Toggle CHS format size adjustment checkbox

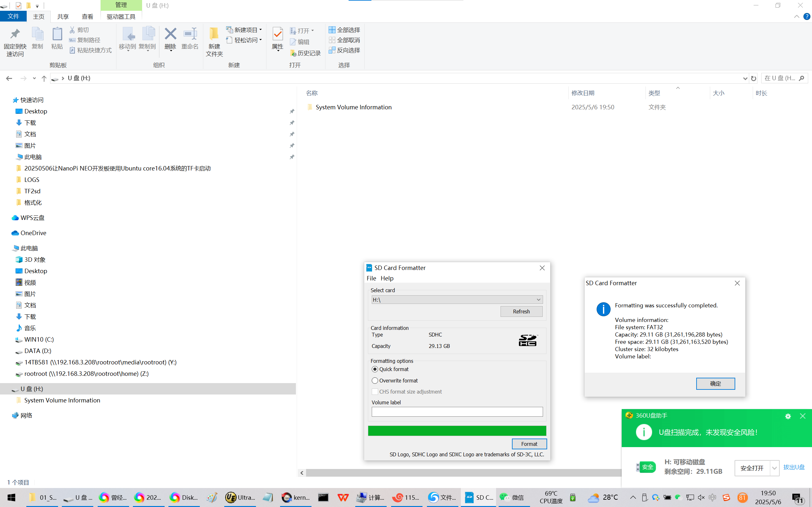(x=375, y=392)
